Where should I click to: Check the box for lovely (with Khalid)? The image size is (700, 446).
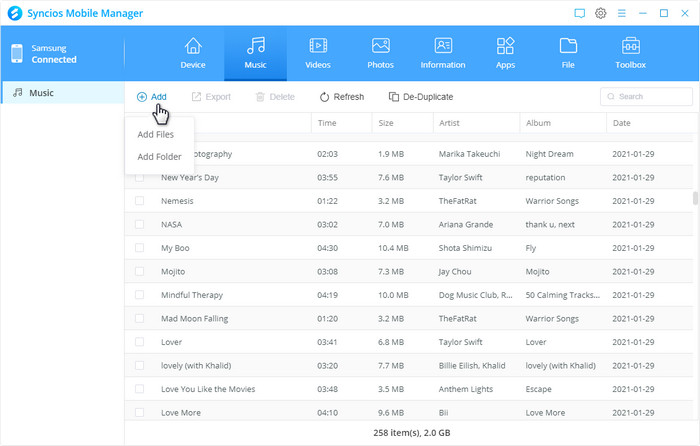coord(140,365)
